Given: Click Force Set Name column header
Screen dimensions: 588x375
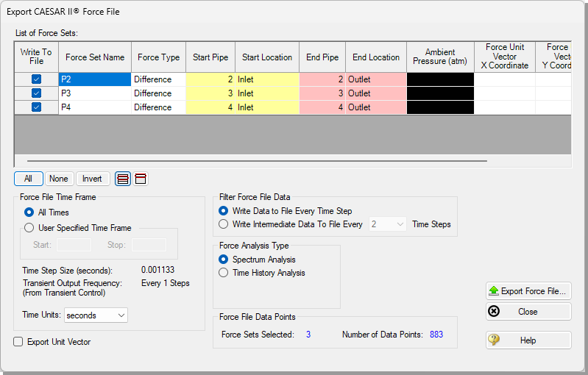Looking at the screenshot, I should pos(95,57).
